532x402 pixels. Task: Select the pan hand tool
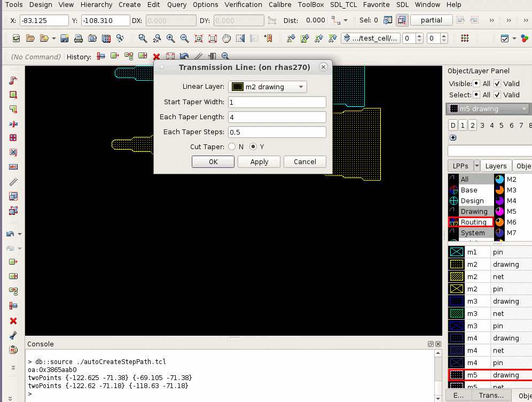(226, 38)
